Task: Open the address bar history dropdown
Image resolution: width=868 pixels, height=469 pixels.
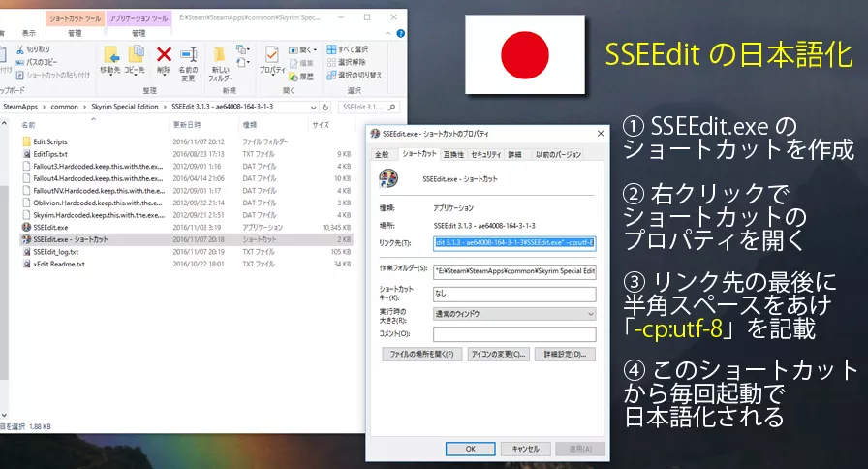Action: 314,107
